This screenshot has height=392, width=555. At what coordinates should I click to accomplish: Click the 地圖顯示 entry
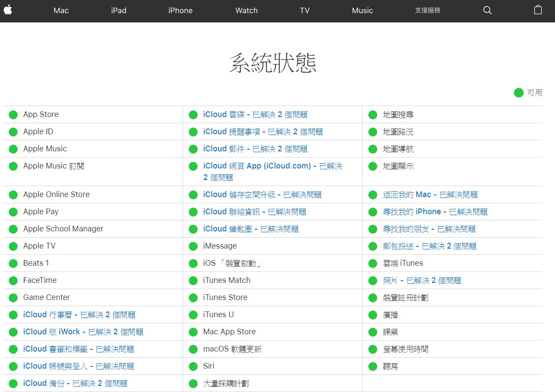coord(398,166)
